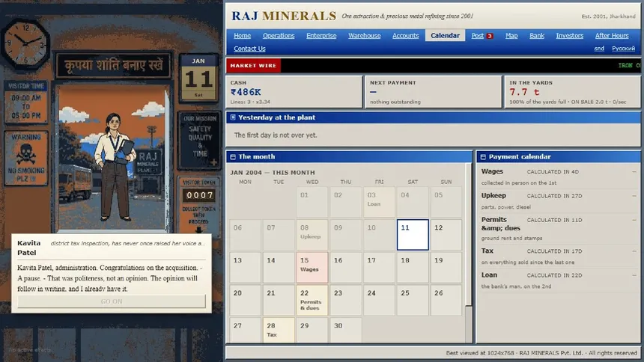Click the Kavita Patel name in dialogue
The height and width of the screenshot is (362, 644).
(x=28, y=248)
